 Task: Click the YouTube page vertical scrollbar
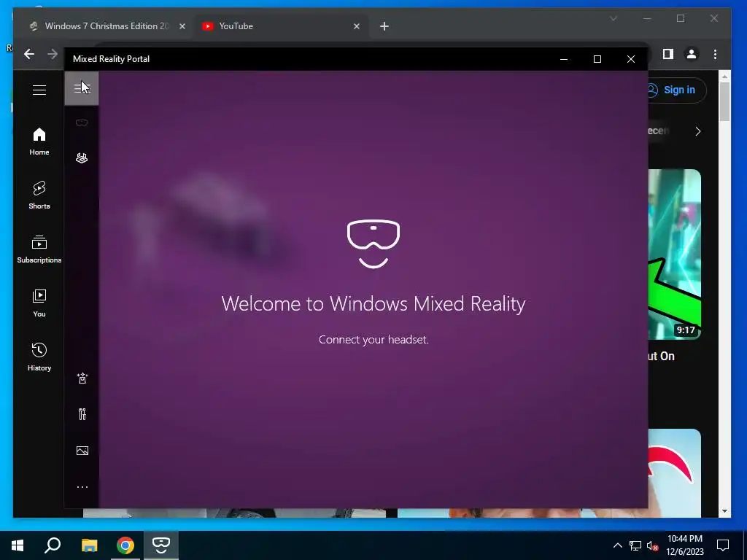tap(724, 101)
